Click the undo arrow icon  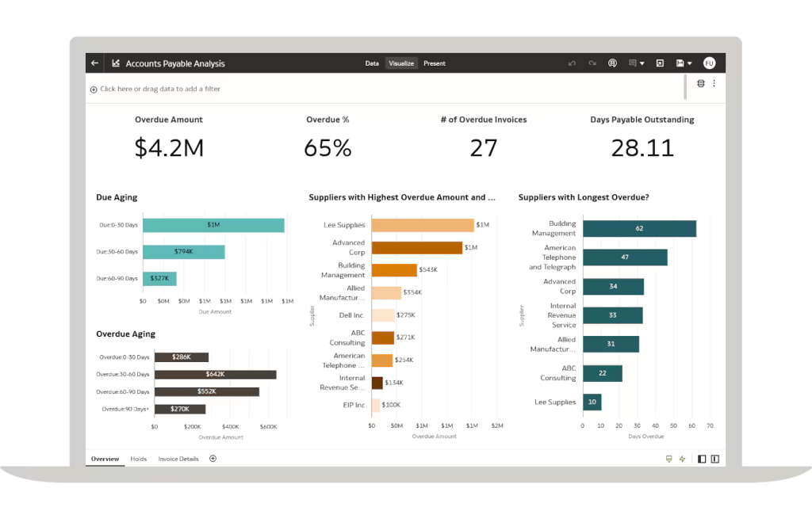tap(572, 63)
